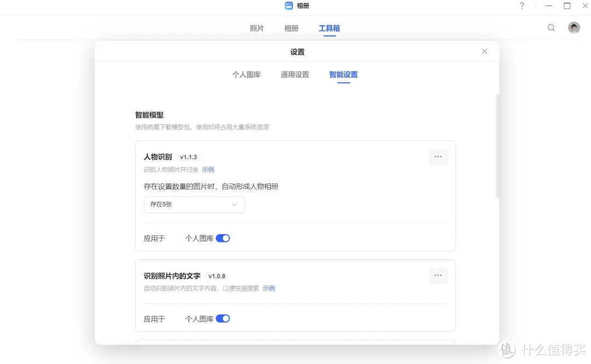Open the 存在5张 photo count dropdown
Image resolution: width=591 pixels, height=364 pixels.
click(194, 204)
